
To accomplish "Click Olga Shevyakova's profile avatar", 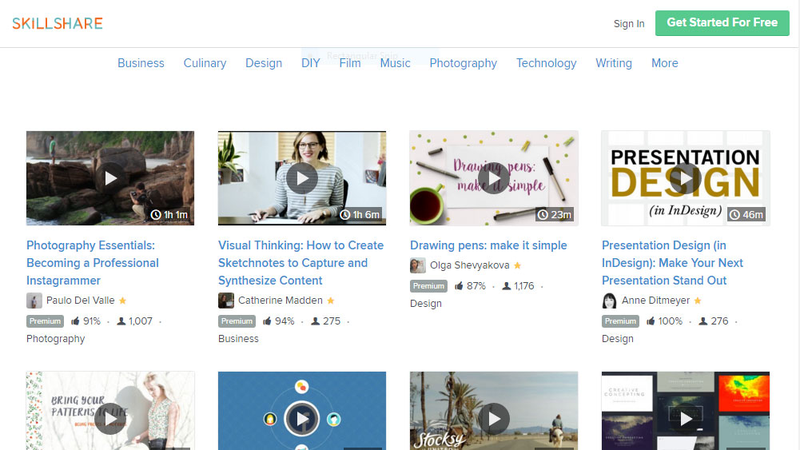I will [x=418, y=265].
